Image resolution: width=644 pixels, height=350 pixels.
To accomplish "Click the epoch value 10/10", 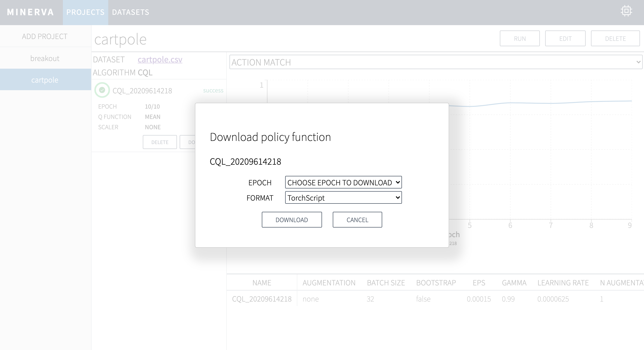I will pos(152,106).
